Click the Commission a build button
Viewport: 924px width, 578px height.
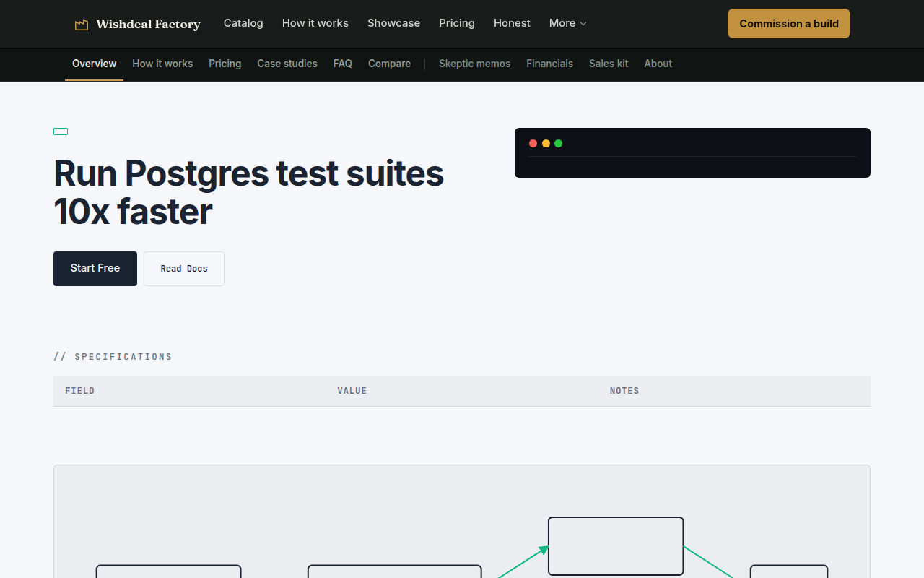[789, 23]
